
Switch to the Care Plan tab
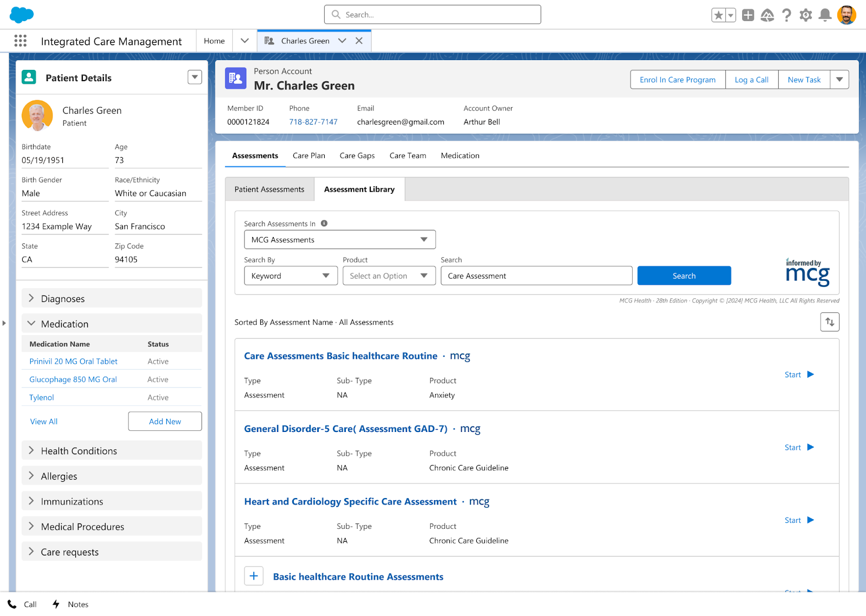[309, 155]
